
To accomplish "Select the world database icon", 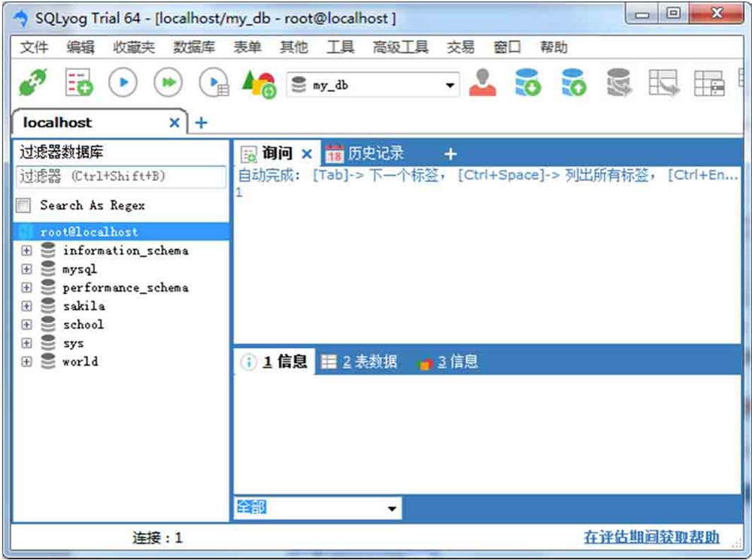I will coord(48,361).
